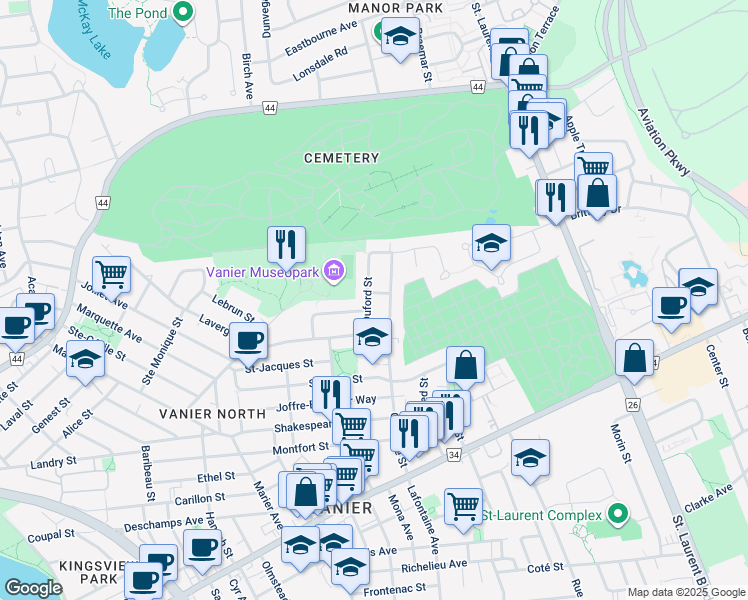Select the shopping bag marker near route 26
Image resolution: width=748 pixels, height=600 pixels.
[634, 358]
